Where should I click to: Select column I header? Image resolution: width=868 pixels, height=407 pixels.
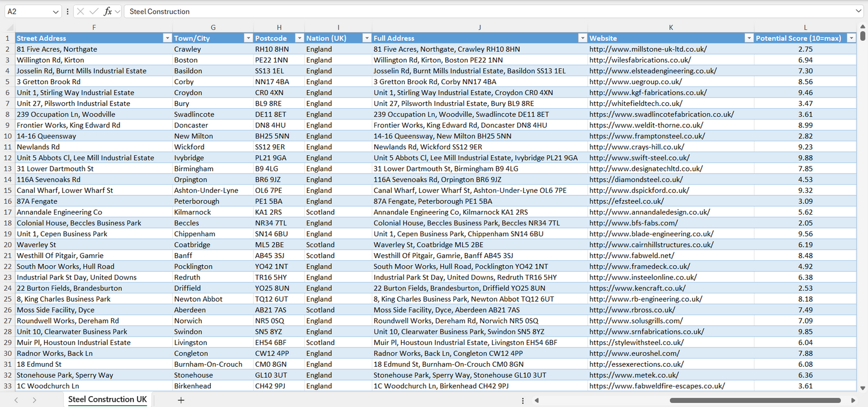point(338,28)
